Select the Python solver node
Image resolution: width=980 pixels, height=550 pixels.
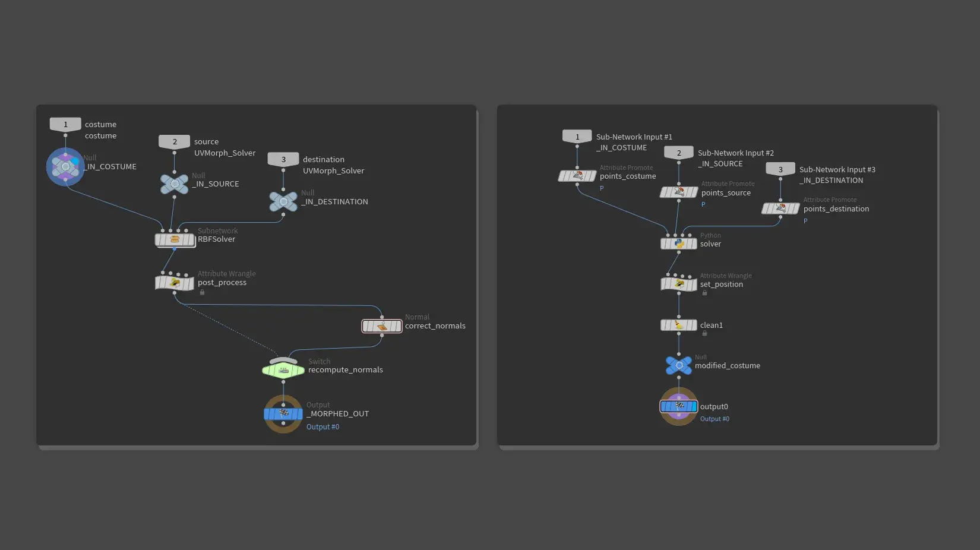pyautogui.click(x=678, y=244)
